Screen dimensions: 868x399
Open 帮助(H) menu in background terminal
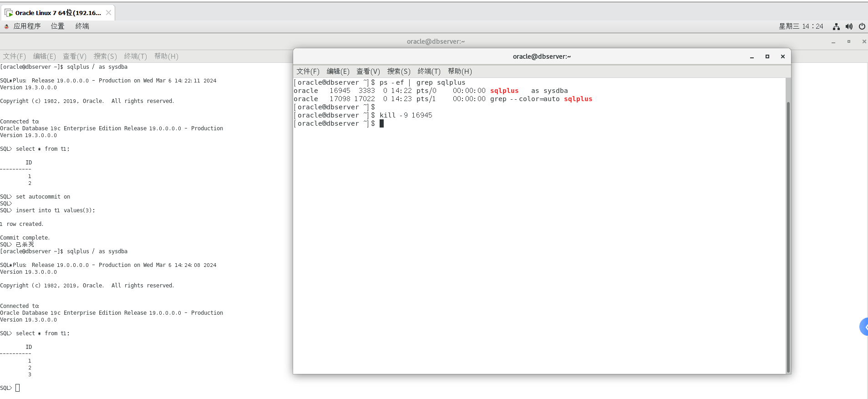[166, 56]
